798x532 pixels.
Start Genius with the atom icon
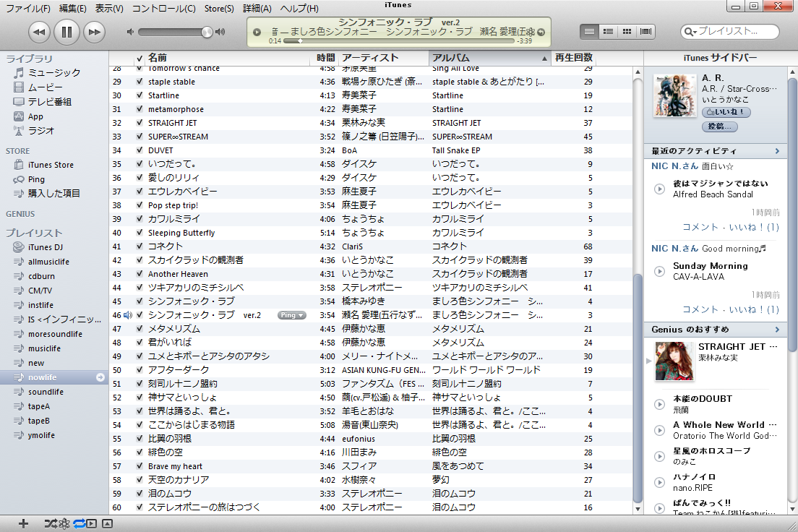pos(64,523)
